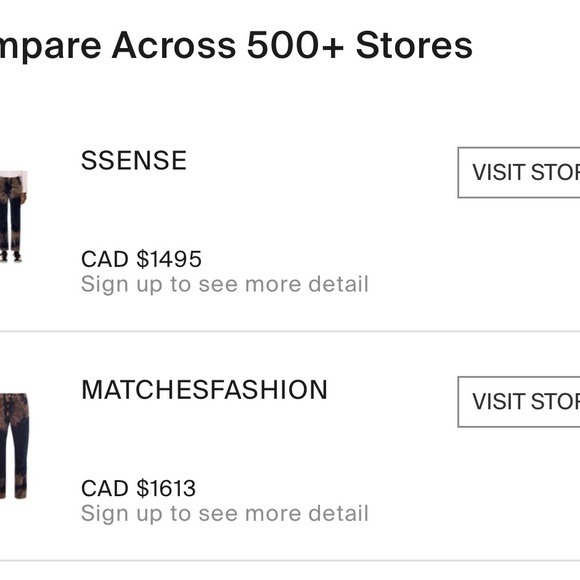580x580 pixels.
Task: Go to MATCHESFASHION via its Visit Store button
Action: (519, 402)
